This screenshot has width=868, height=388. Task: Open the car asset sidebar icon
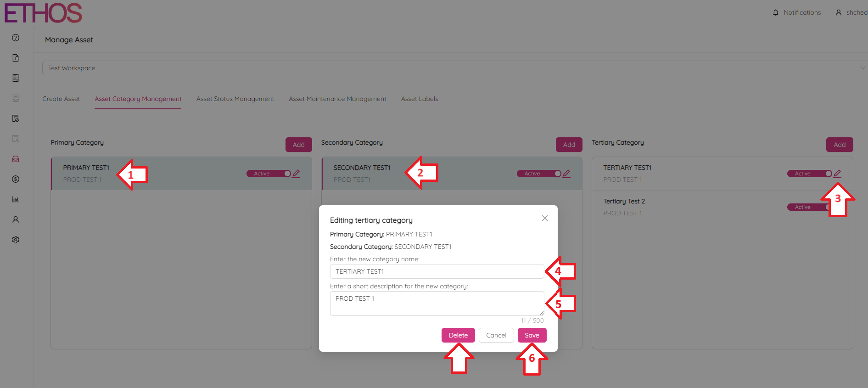pyautogui.click(x=16, y=159)
